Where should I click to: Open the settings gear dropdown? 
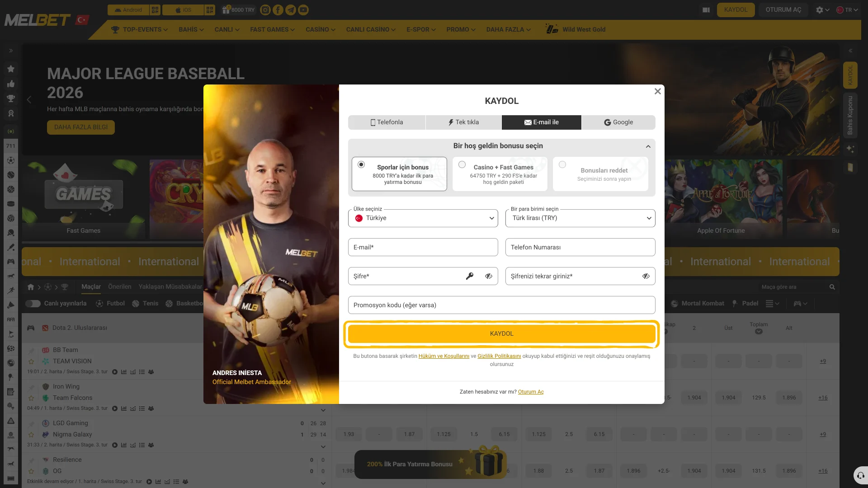(x=822, y=10)
